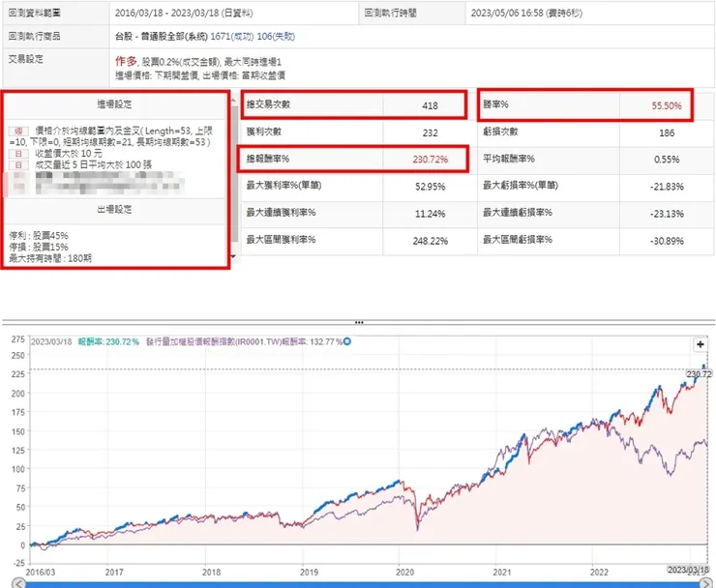Click the 停損 : 股票15% exit rule
This screenshot has width=716, height=588.
coord(39,247)
